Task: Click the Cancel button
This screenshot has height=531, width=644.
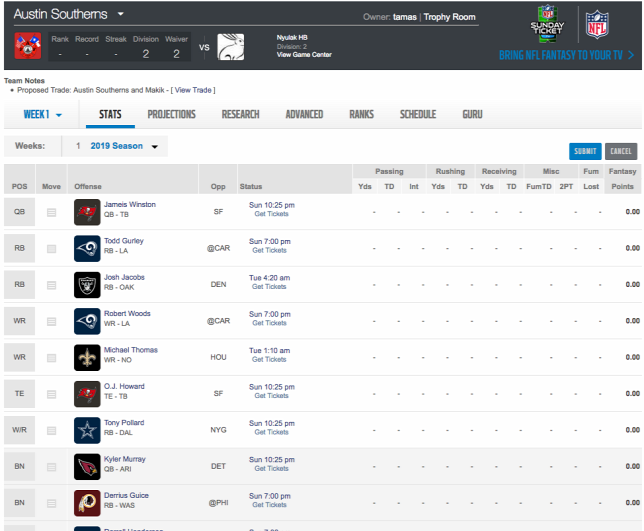Action: point(621,151)
